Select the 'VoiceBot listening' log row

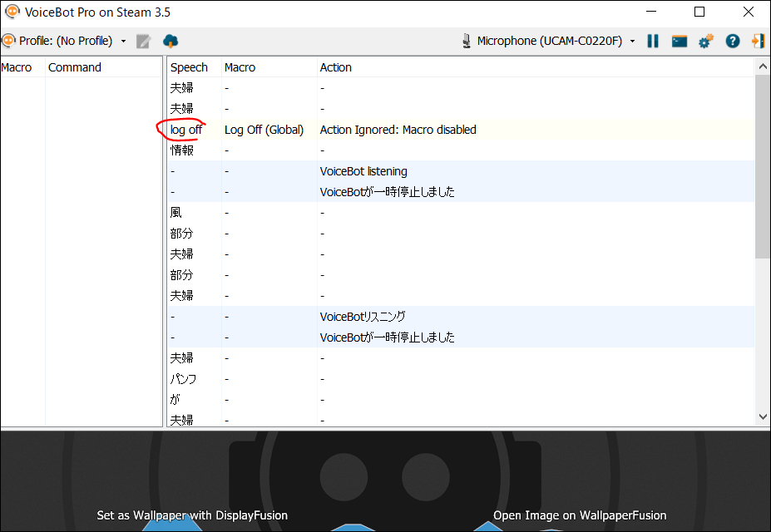(x=461, y=171)
